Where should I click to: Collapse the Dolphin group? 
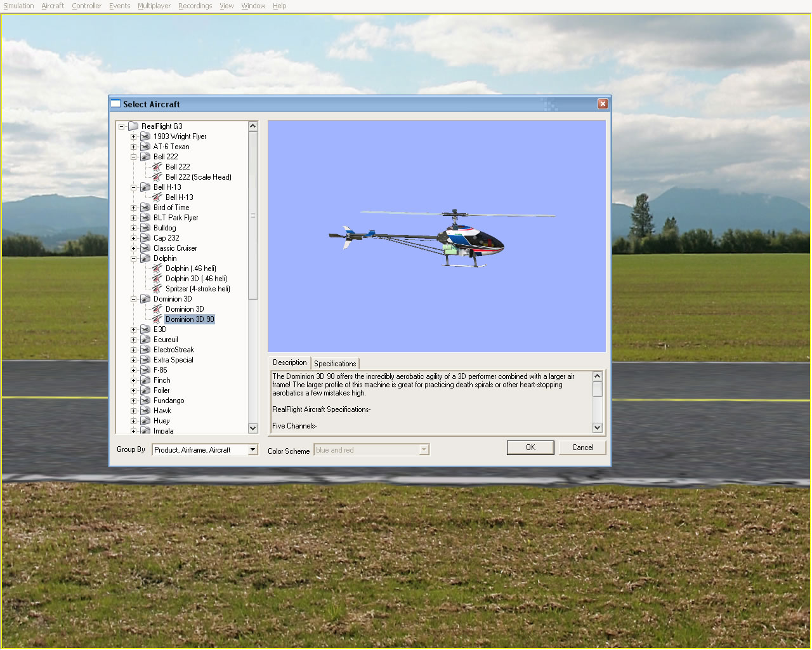click(133, 258)
